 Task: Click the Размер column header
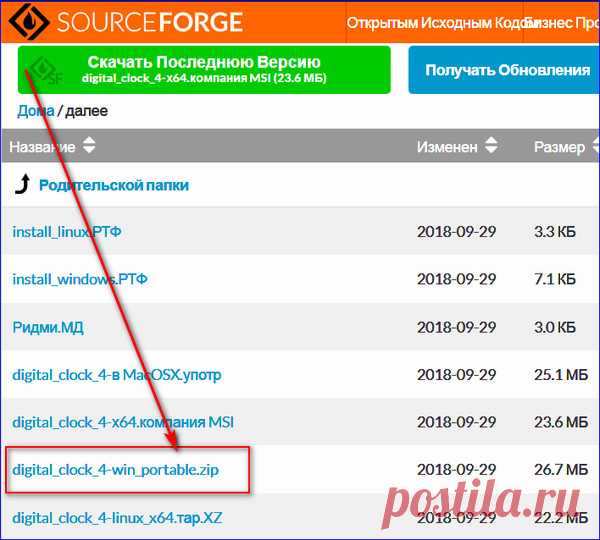coord(559,147)
